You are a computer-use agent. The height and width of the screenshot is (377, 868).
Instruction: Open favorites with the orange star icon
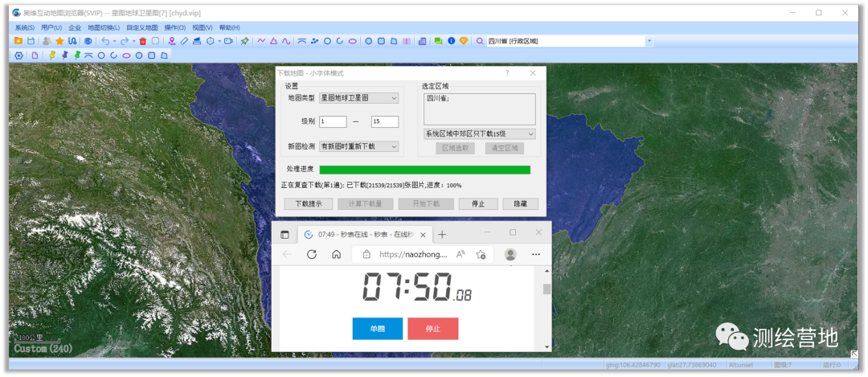[x=59, y=40]
